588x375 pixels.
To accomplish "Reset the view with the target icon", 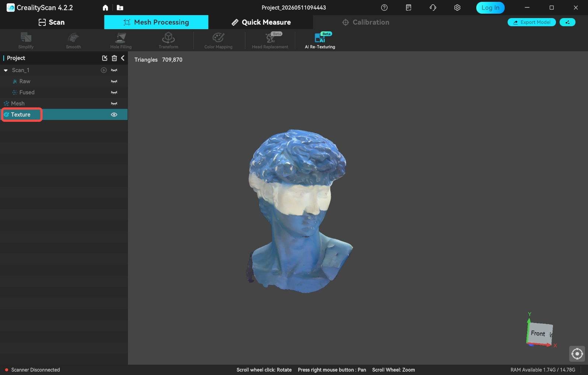I will (577, 354).
